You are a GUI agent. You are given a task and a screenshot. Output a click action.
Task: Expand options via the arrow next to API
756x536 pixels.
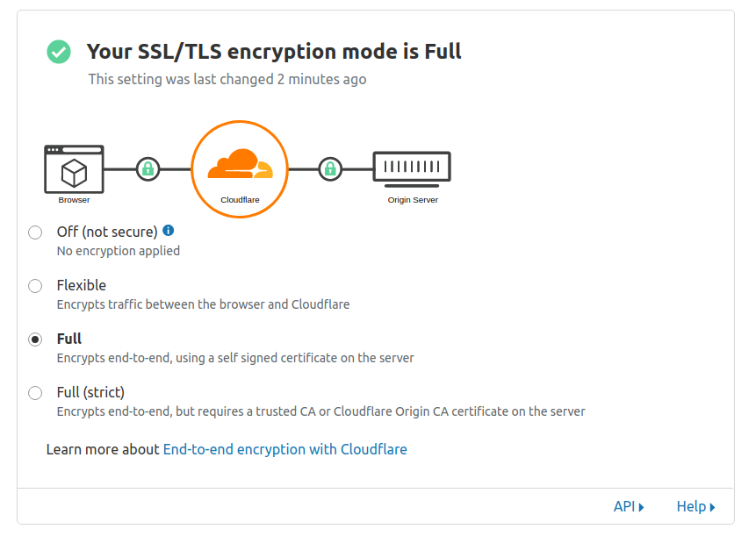tap(641, 506)
